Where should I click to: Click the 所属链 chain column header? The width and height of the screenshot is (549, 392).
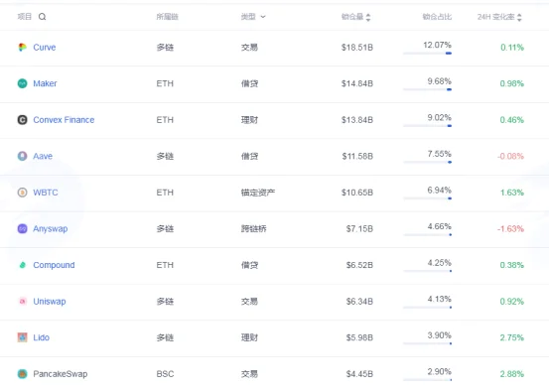[168, 17]
